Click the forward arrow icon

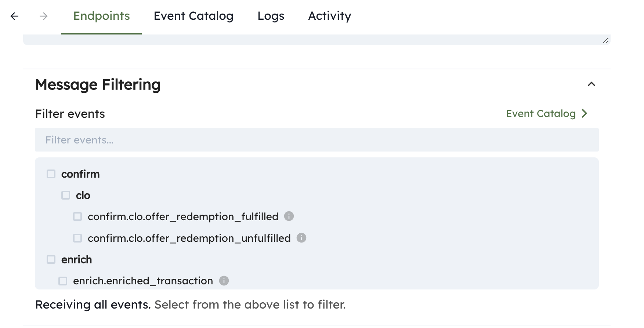(44, 16)
